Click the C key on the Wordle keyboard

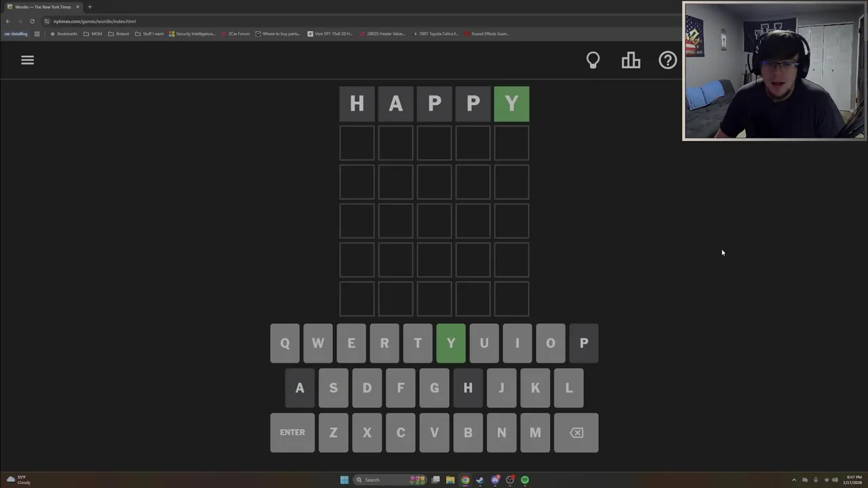(401, 432)
